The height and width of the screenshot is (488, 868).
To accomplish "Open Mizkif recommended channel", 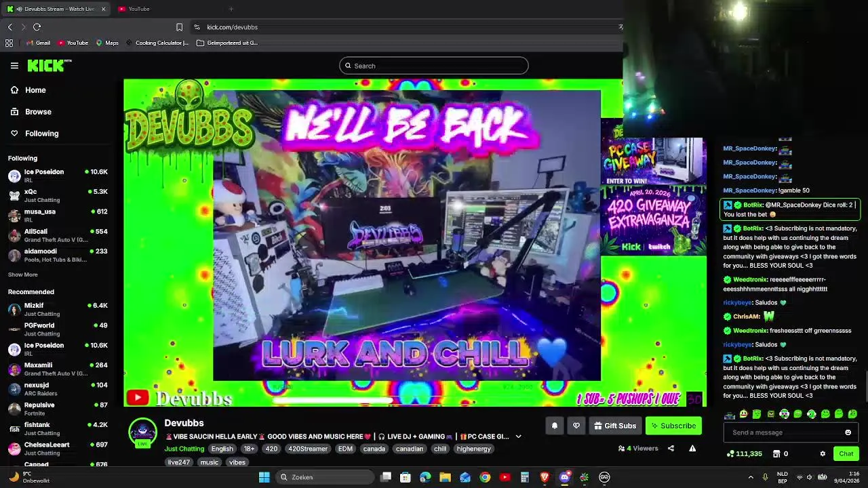I will [x=58, y=309].
